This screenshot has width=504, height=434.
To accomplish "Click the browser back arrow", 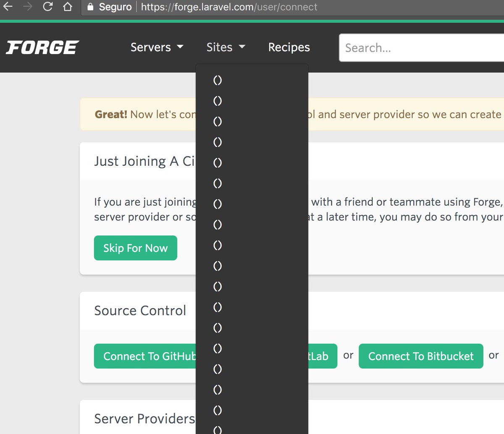I will [x=8, y=7].
